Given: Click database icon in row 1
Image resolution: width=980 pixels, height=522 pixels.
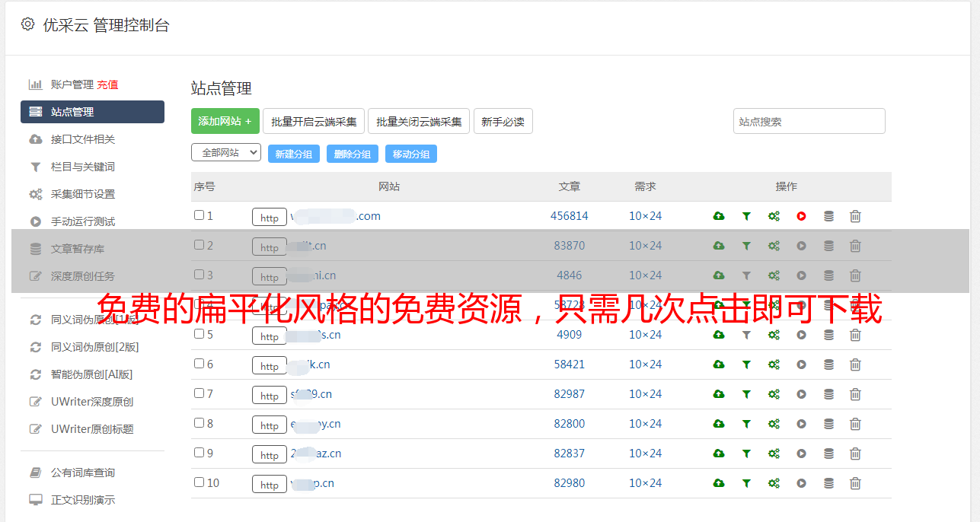Looking at the screenshot, I should (x=828, y=216).
